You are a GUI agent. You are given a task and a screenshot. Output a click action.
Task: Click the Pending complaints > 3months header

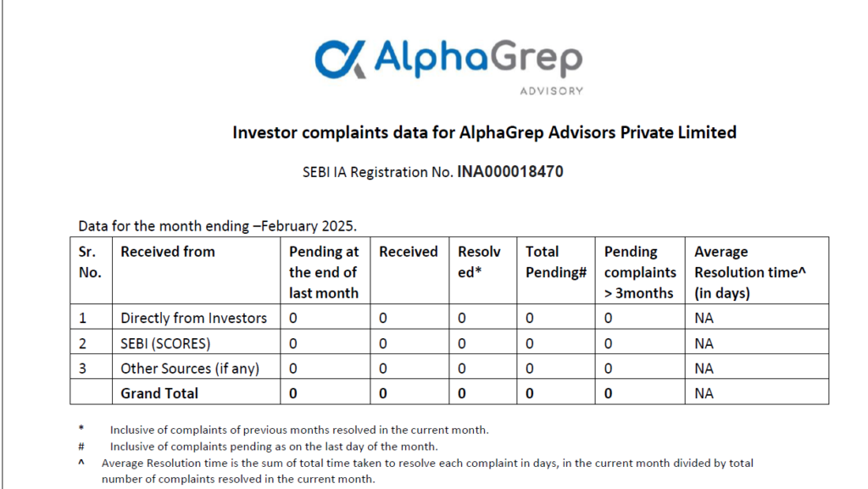[640, 272]
